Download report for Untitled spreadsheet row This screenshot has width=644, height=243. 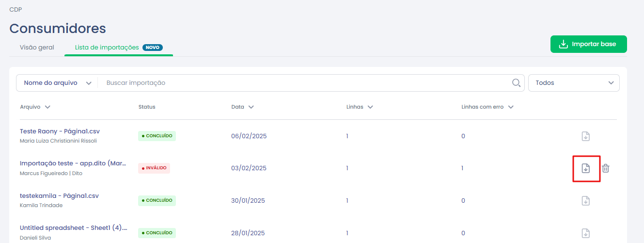pos(585,233)
